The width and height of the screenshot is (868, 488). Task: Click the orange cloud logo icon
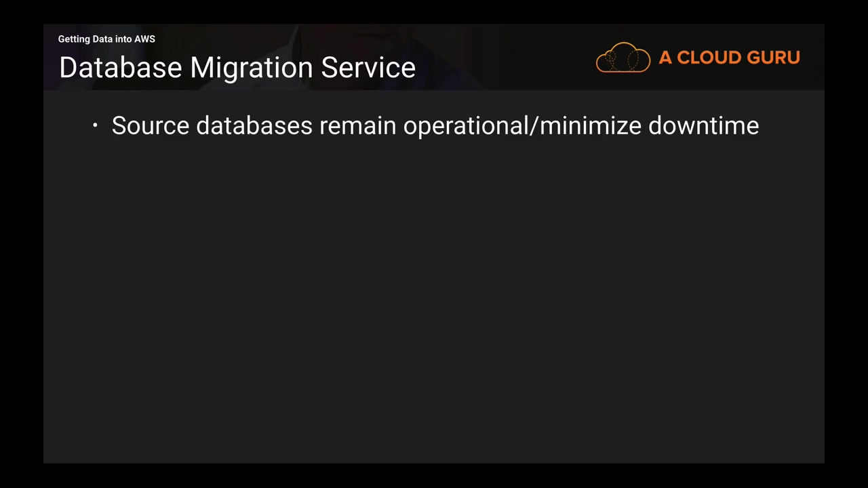click(623, 58)
